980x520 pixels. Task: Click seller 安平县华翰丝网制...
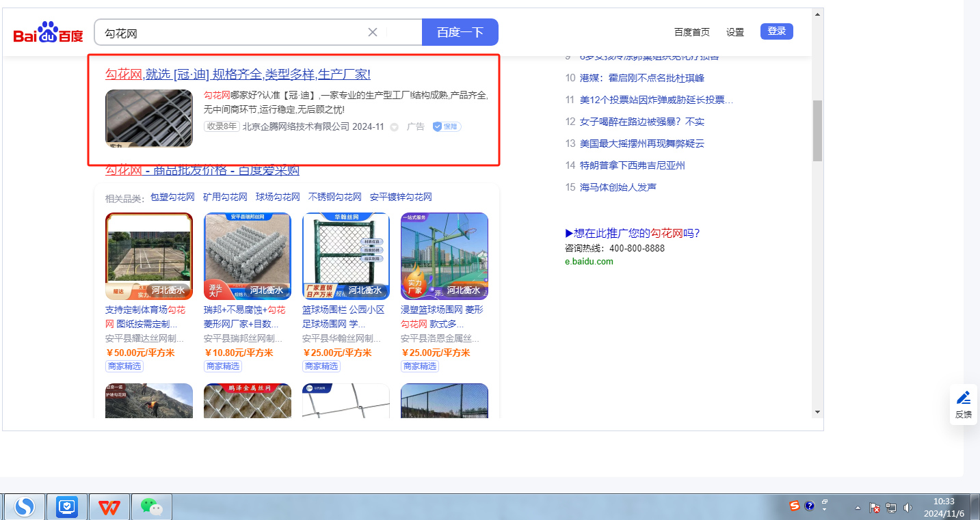pos(341,338)
